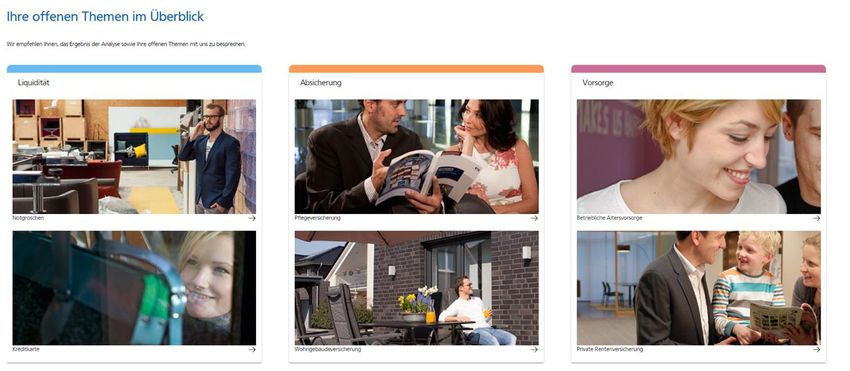Click the photo of man phoning in office
This screenshot has width=850, height=371.
134,156
